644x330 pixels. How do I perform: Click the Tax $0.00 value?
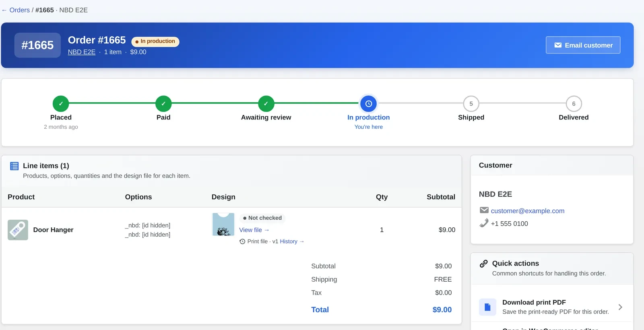(x=443, y=293)
